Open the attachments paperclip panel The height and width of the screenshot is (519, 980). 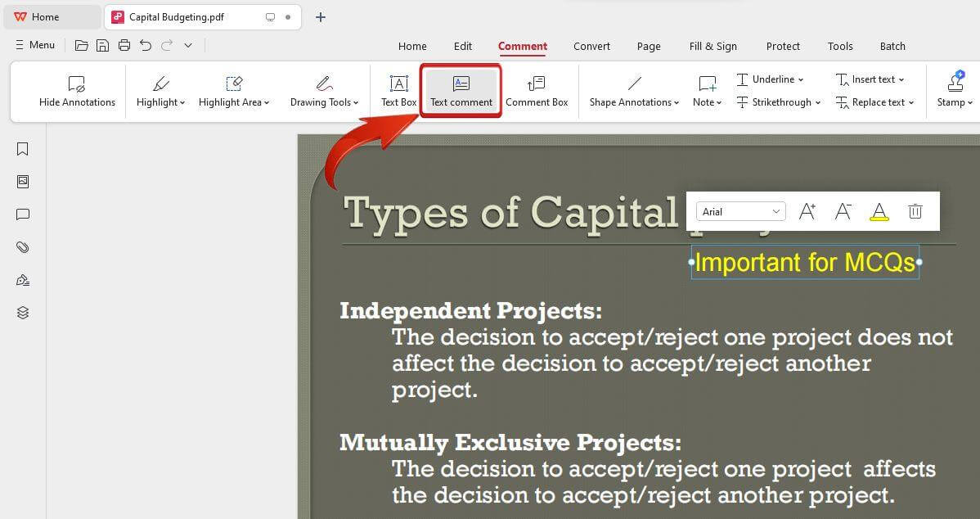tap(23, 247)
